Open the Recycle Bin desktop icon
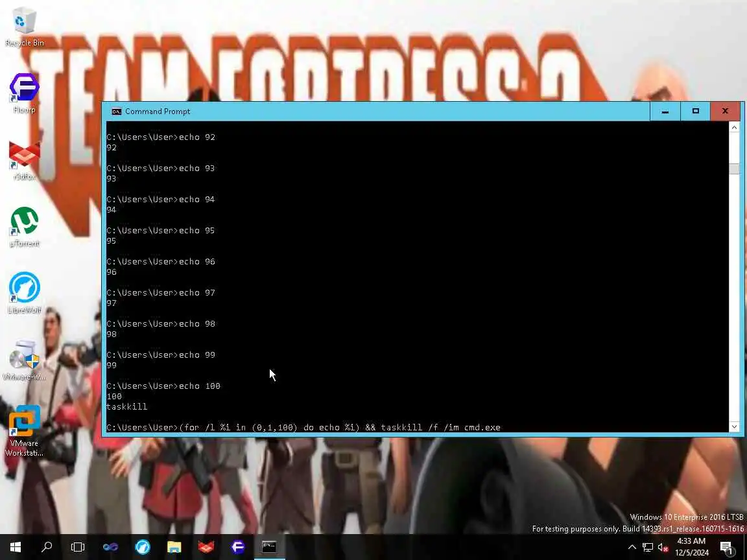 pyautogui.click(x=24, y=27)
